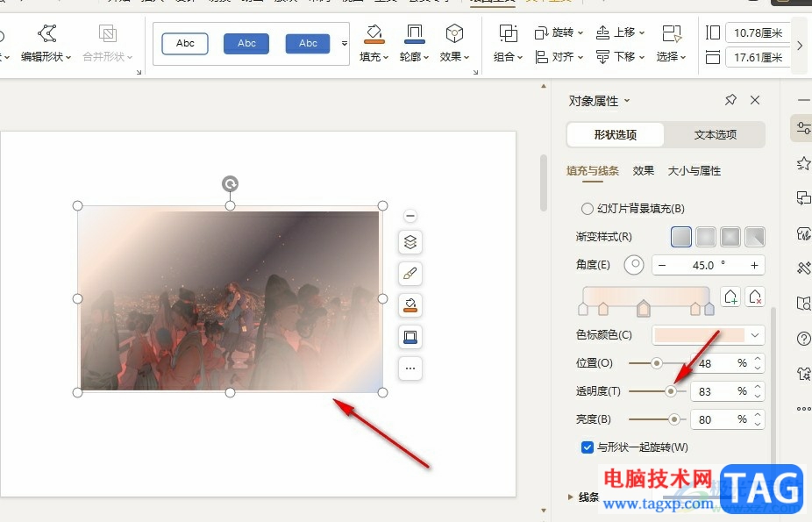
Task: Apply the second filled blue Abc style
Action: pyautogui.click(x=246, y=44)
